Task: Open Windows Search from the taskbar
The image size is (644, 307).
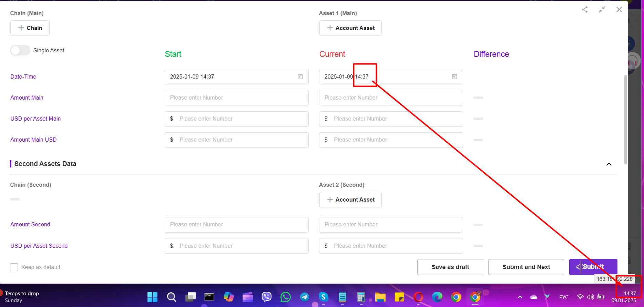Action: (171, 297)
